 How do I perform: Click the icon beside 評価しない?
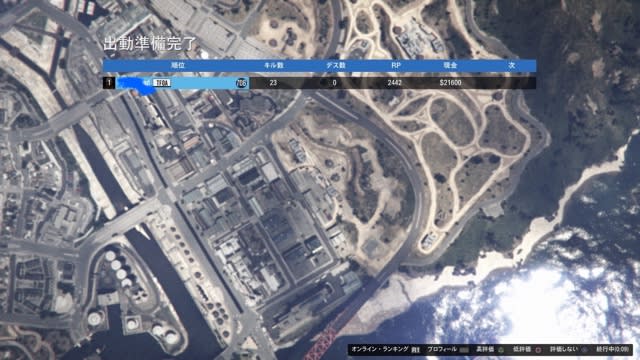click(584, 350)
